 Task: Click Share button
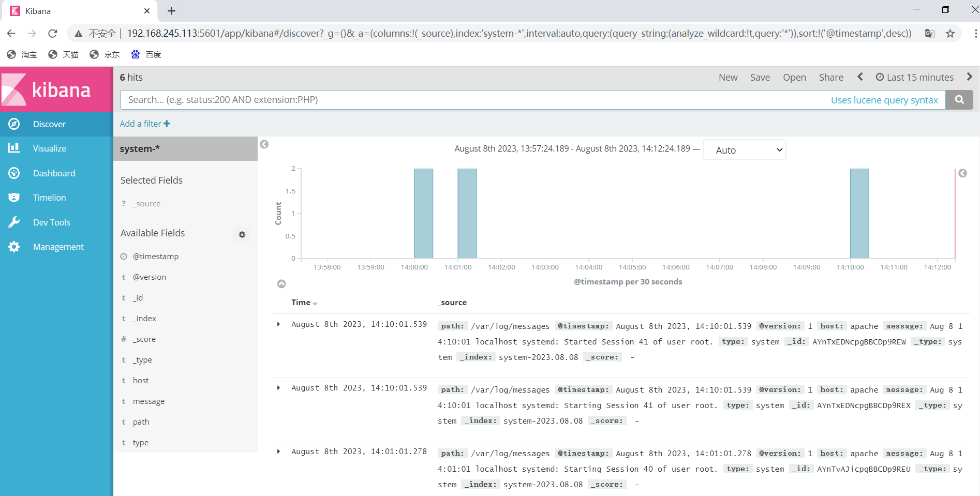pyautogui.click(x=831, y=77)
